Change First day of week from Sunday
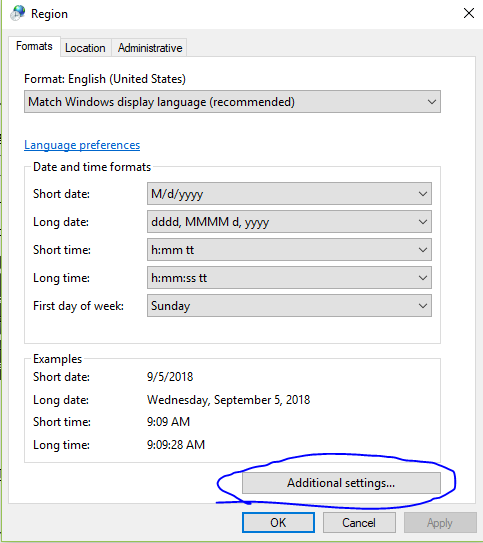This screenshot has height=543, width=483. tap(289, 306)
